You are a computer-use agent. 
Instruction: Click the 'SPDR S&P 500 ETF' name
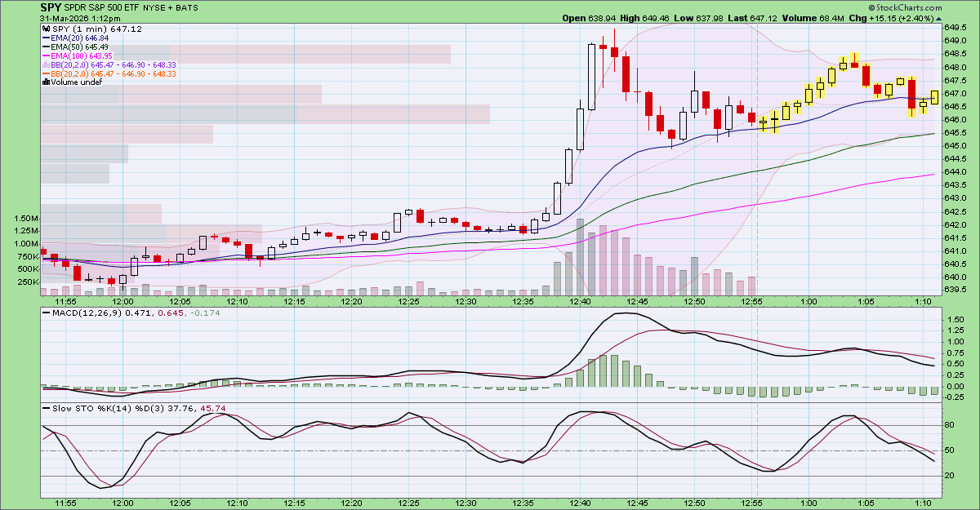point(100,7)
